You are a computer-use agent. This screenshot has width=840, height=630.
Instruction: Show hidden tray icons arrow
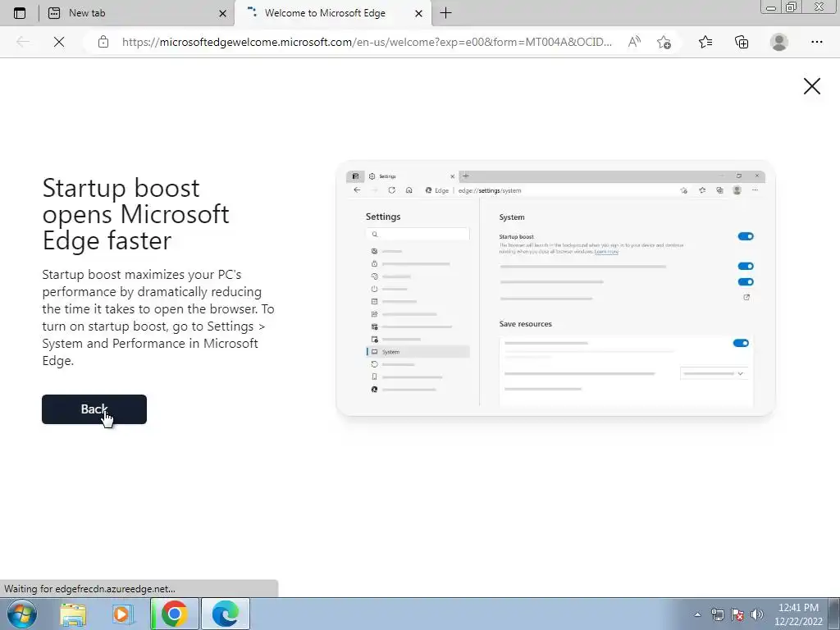pos(697,615)
